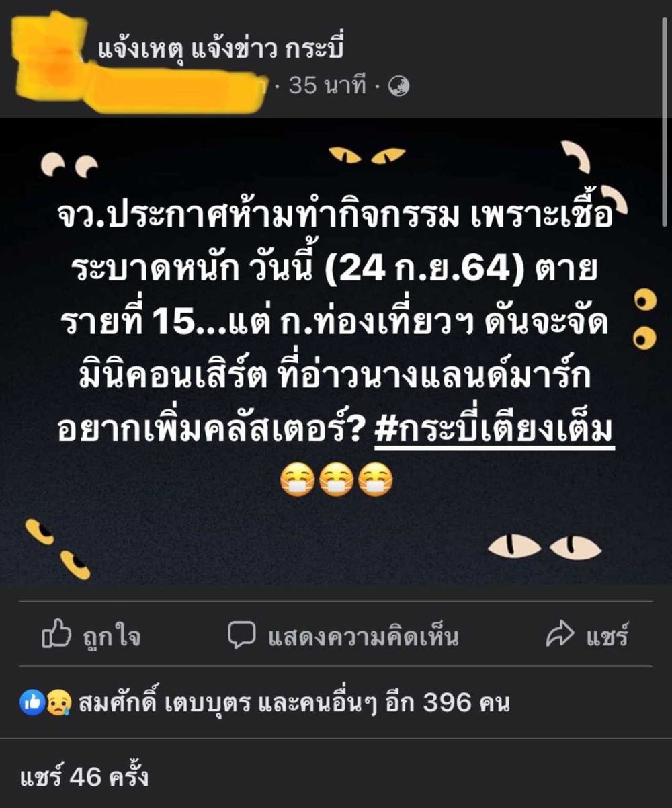Click the globe public-audience icon

click(x=398, y=86)
